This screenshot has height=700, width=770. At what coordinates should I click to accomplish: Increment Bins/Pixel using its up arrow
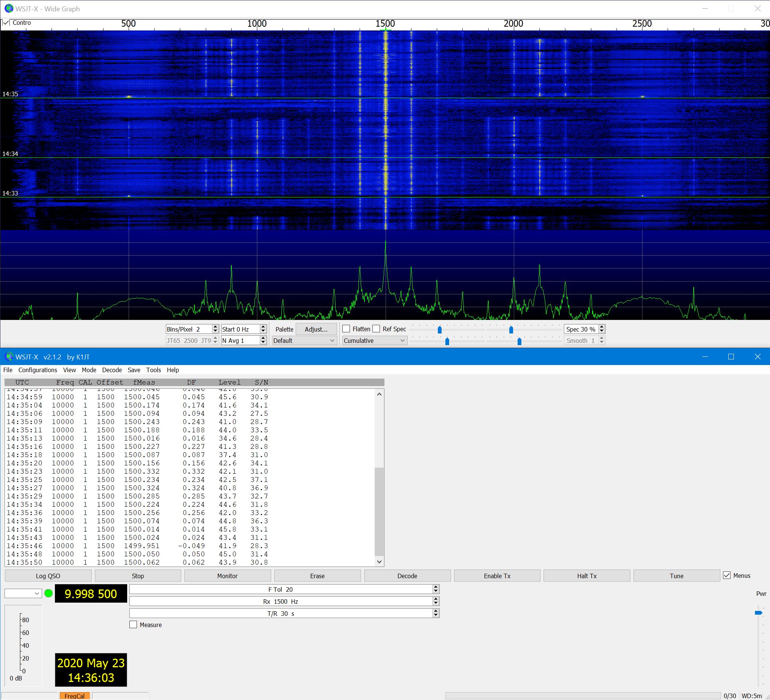click(215, 327)
